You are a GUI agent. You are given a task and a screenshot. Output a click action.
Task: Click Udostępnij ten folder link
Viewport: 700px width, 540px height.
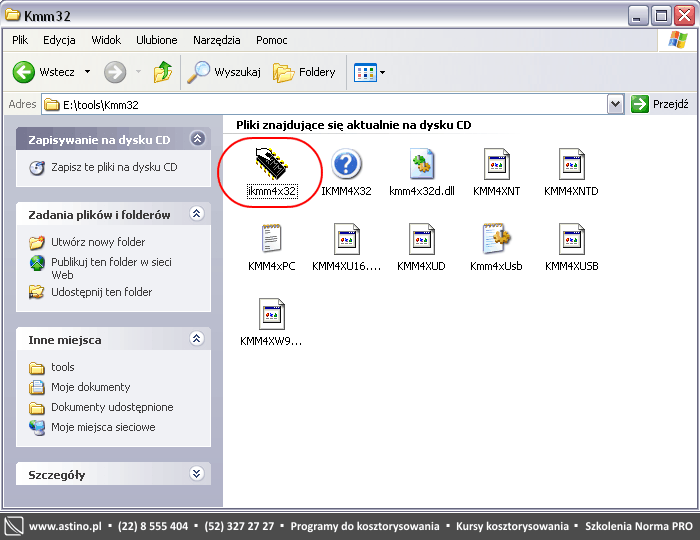101,292
